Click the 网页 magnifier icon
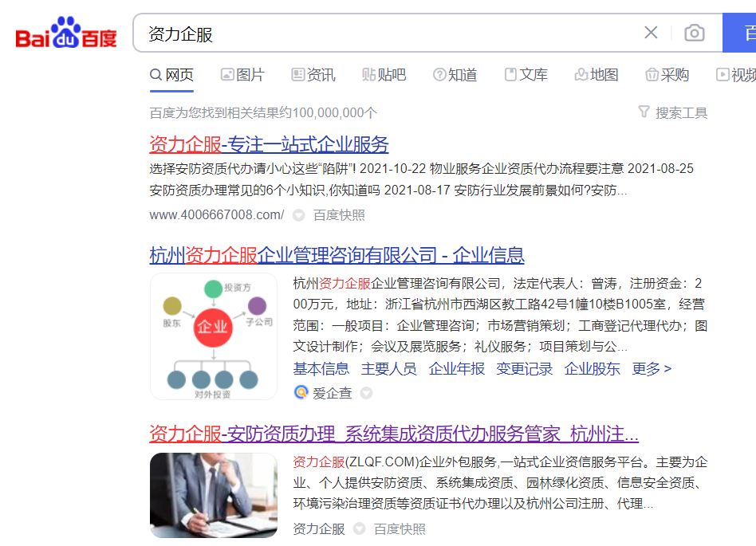Image resolution: width=756 pixels, height=546 pixels. (156, 75)
